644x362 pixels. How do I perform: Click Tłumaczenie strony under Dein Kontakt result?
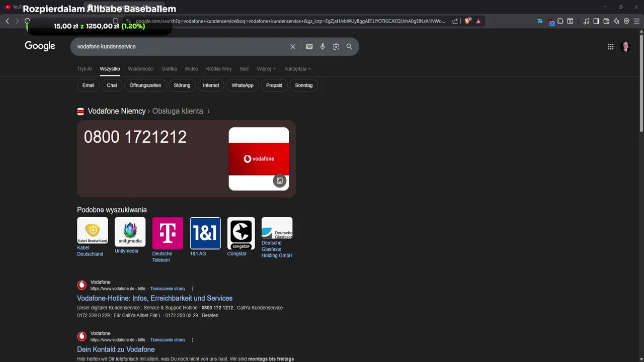point(168,340)
